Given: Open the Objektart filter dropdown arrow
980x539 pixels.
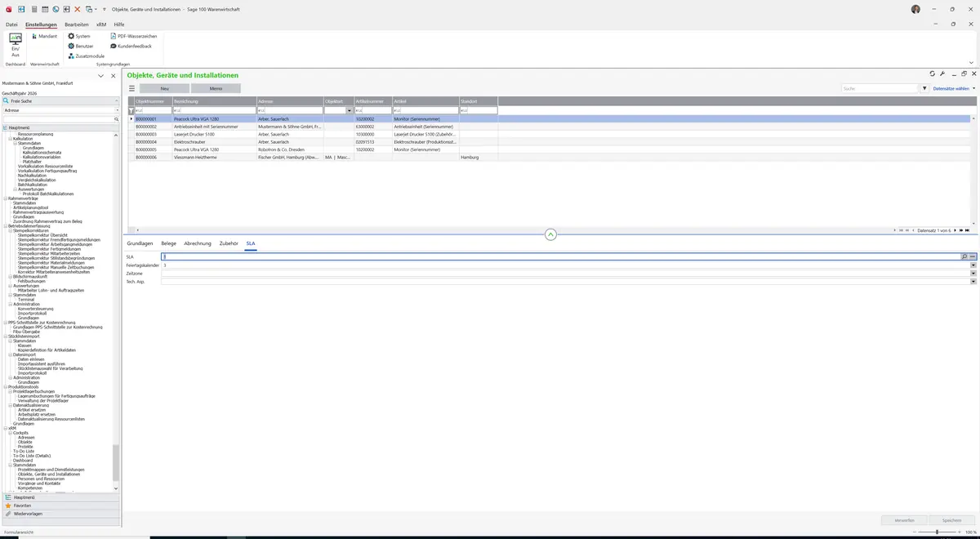Looking at the screenshot, I should pyautogui.click(x=350, y=110).
